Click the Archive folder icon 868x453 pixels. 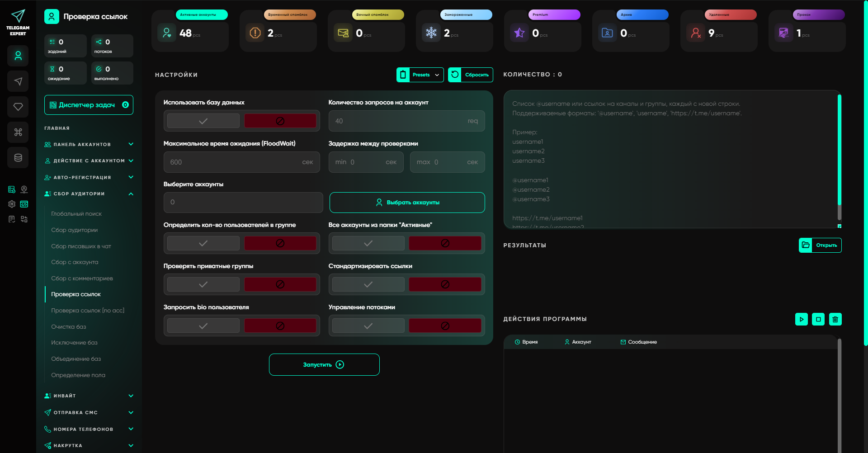(x=608, y=33)
